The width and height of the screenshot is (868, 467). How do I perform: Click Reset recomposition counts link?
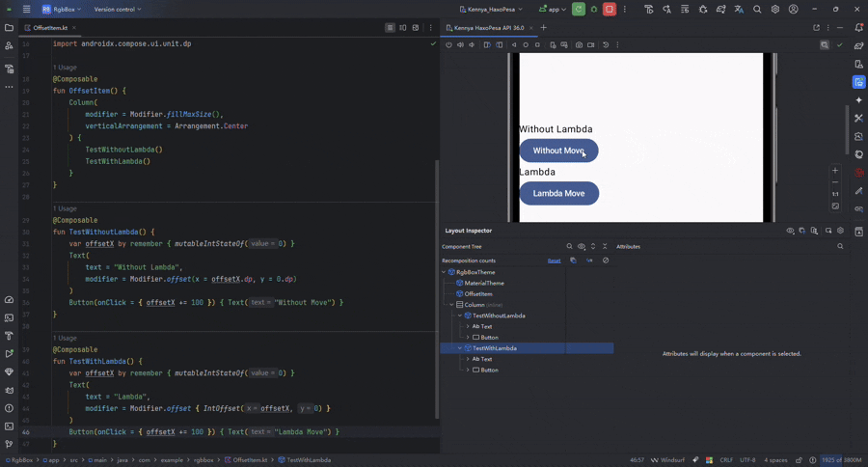(555, 261)
